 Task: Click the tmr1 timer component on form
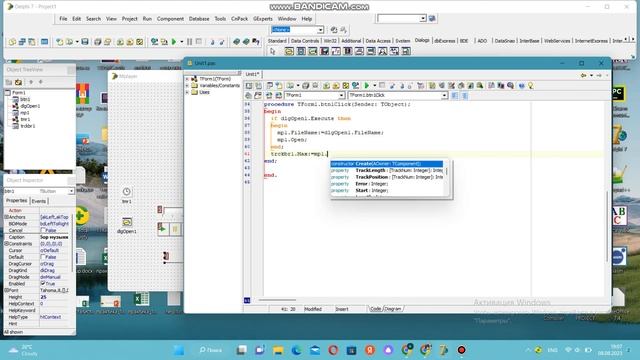pos(127,192)
